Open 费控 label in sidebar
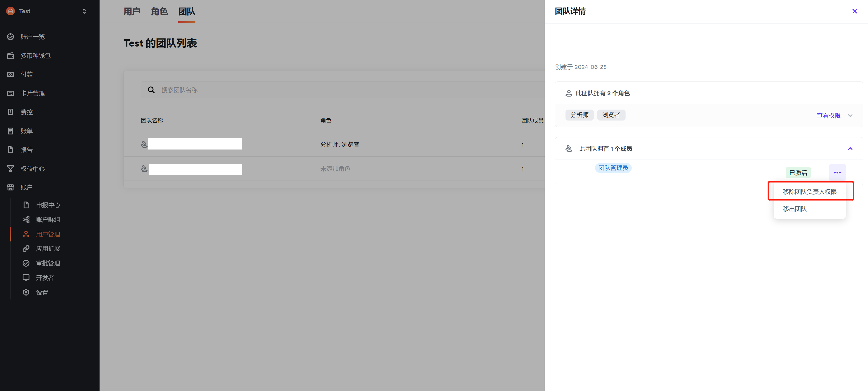Screen dimensions: 868x391 coord(27,112)
